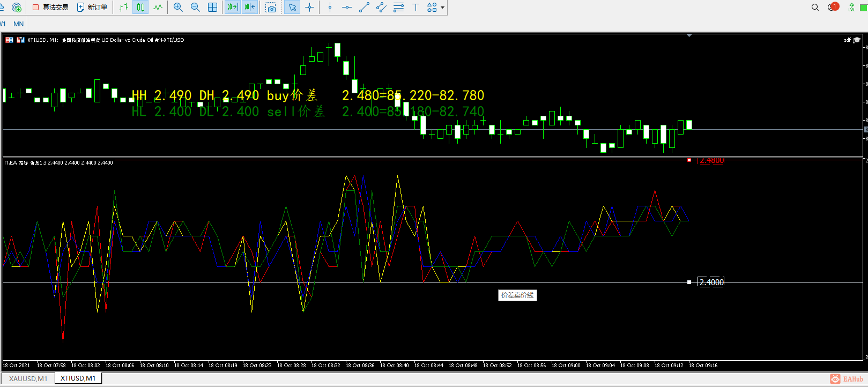Tile chart windows with the grid icon

click(213, 8)
